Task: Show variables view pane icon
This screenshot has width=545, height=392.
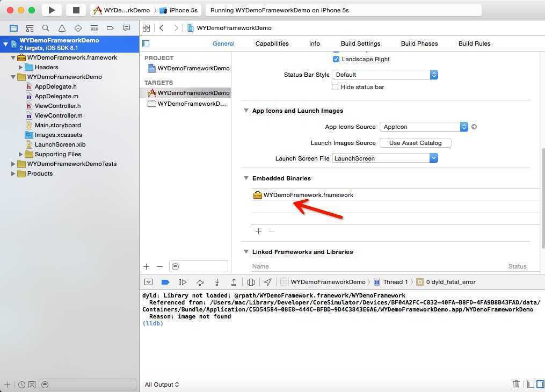Action: pyautogui.click(x=531, y=384)
